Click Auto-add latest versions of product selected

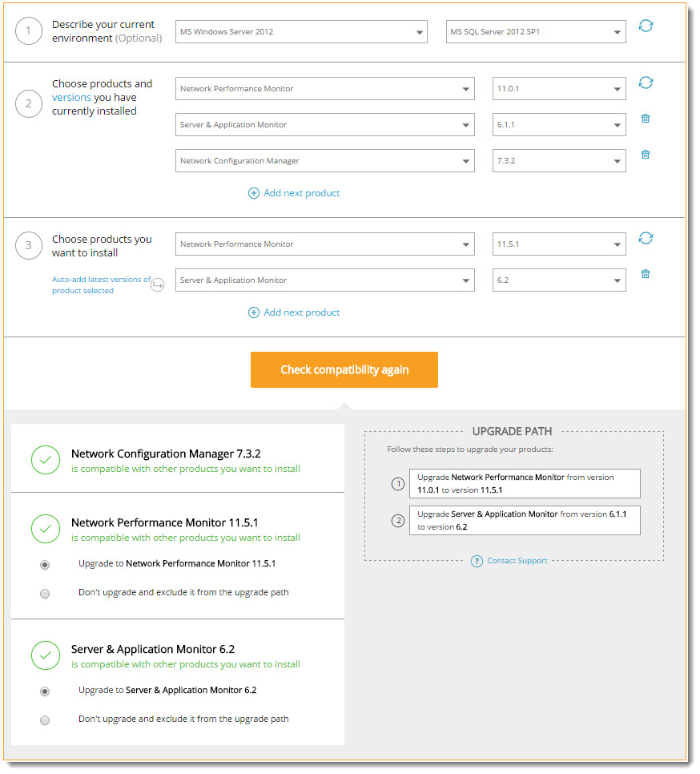[101, 284]
